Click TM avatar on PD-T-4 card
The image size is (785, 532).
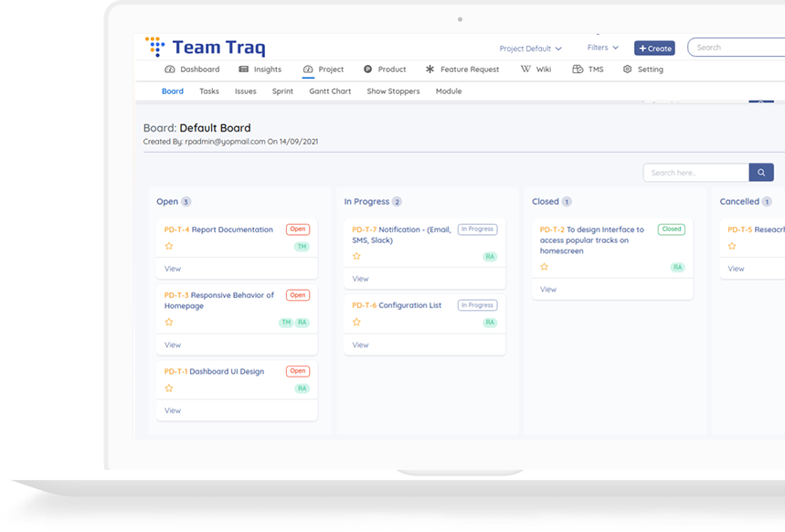(x=302, y=247)
